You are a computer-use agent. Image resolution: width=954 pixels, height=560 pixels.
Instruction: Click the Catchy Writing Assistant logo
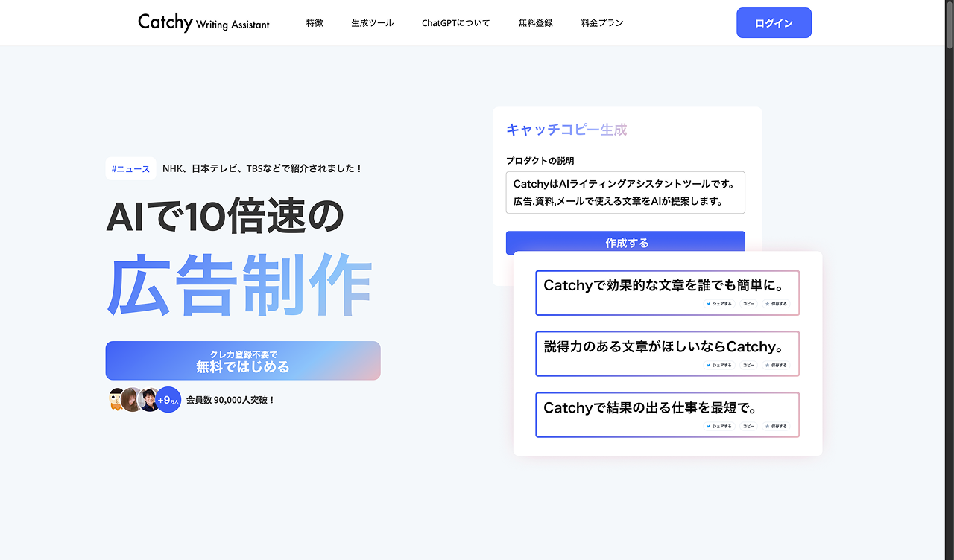[203, 22]
